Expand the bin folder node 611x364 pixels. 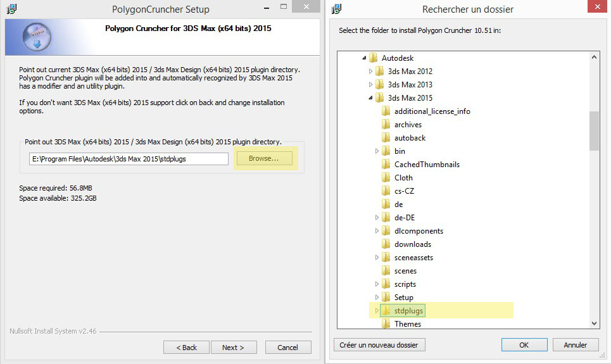377,151
